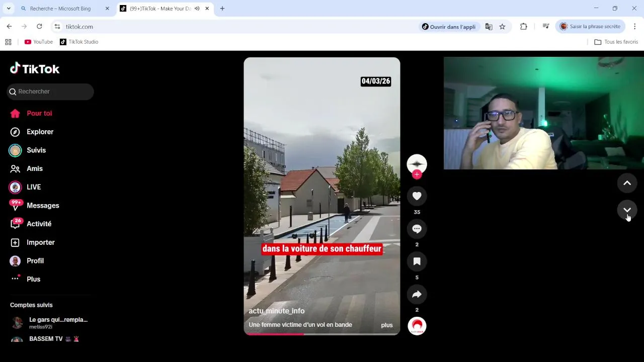The height and width of the screenshot is (362, 644).
Task: Like the video with the heart icon
Action: [417, 196]
